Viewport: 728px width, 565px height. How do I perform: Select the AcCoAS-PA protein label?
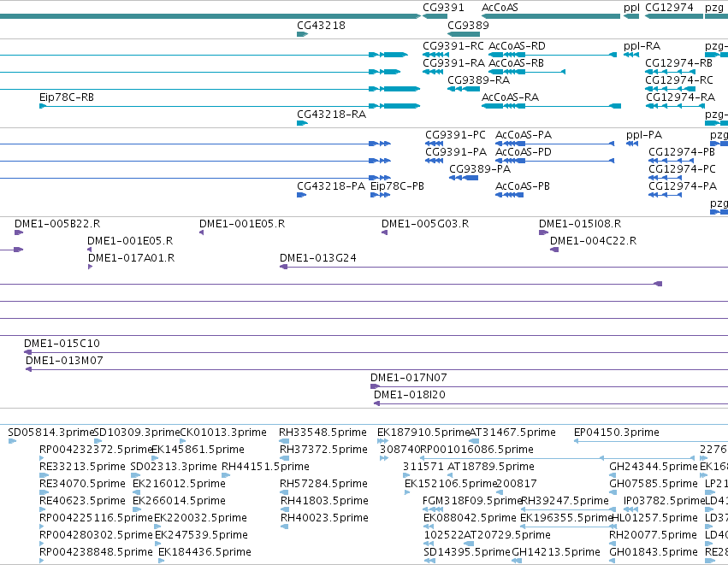[524, 135]
